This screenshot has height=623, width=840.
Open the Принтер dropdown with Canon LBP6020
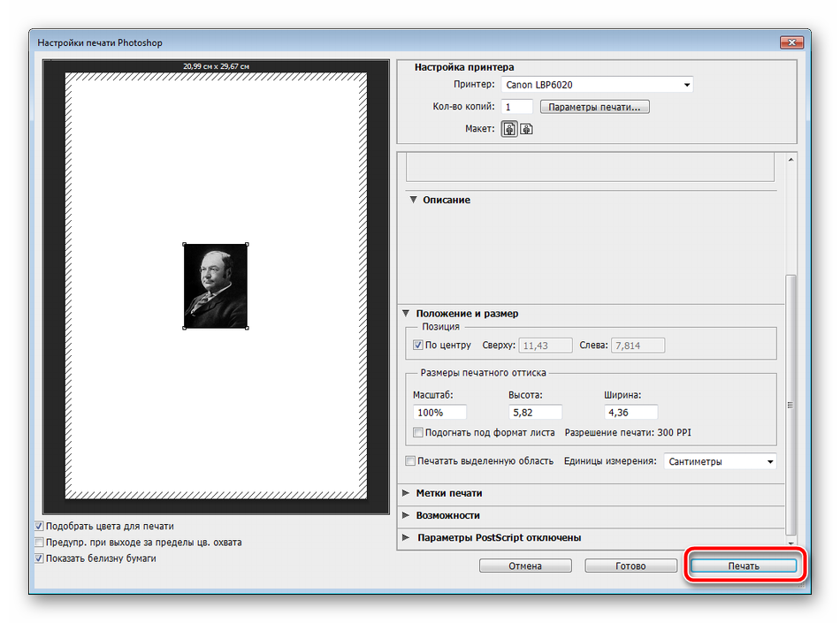tap(597, 85)
